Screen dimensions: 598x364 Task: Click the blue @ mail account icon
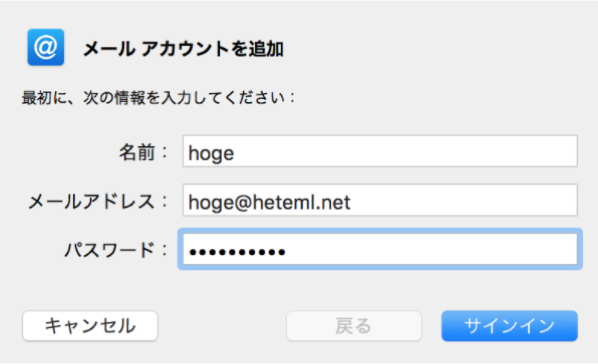point(46,47)
